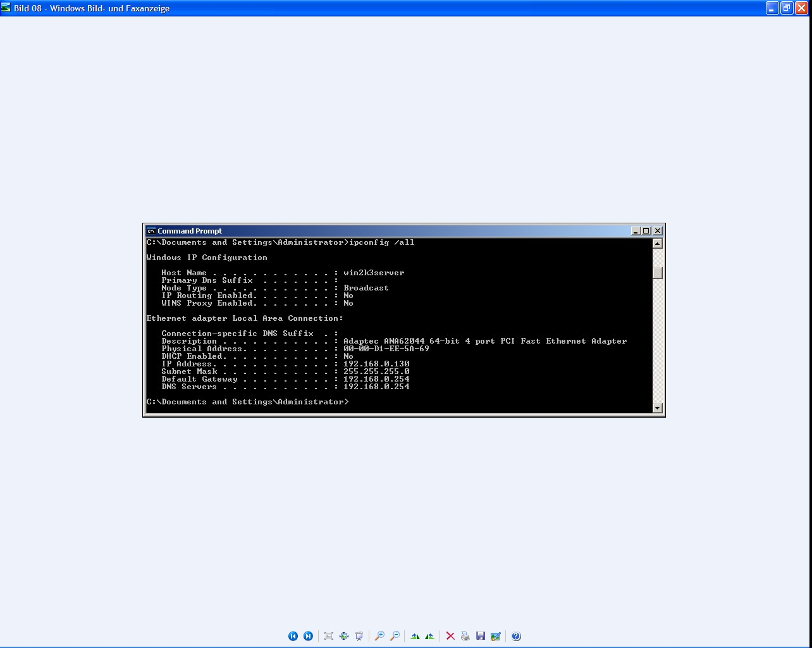Screen dimensions: 812x648
Task: Save image with the floppy disk icon
Action: click(x=481, y=636)
